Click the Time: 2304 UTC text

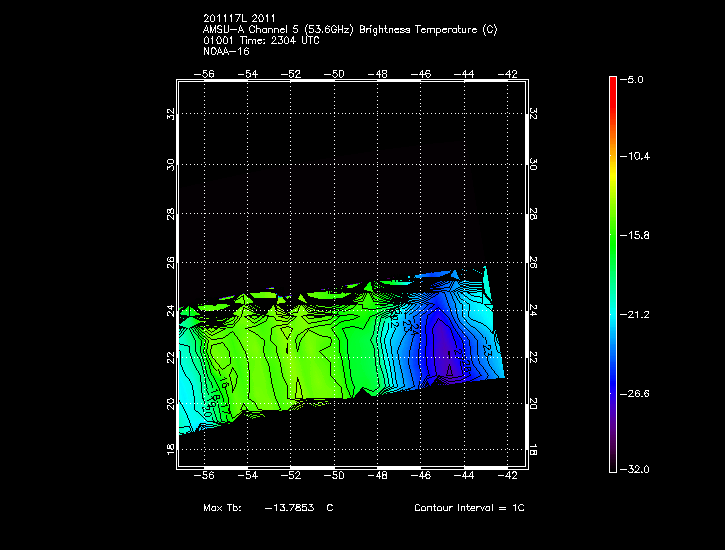pos(280,40)
